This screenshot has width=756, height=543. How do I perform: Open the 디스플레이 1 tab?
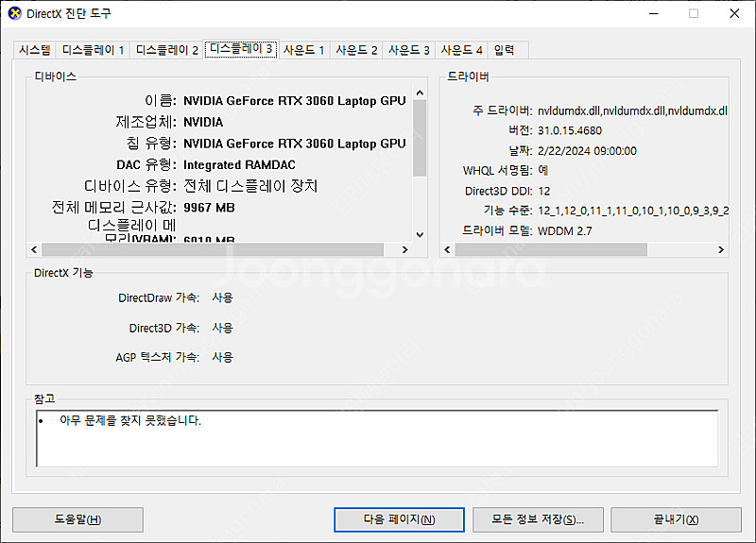93,50
